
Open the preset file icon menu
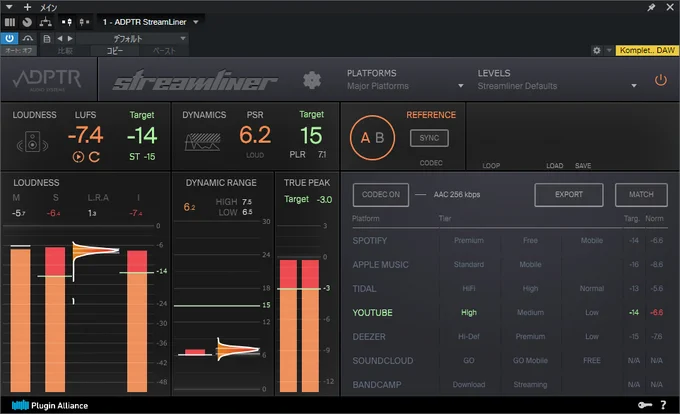pyautogui.click(x=47, y=39)
